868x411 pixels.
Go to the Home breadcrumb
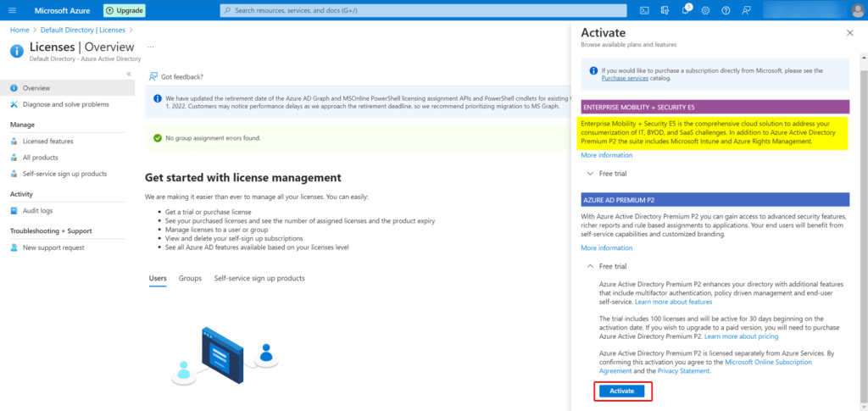tap(19, 30)
